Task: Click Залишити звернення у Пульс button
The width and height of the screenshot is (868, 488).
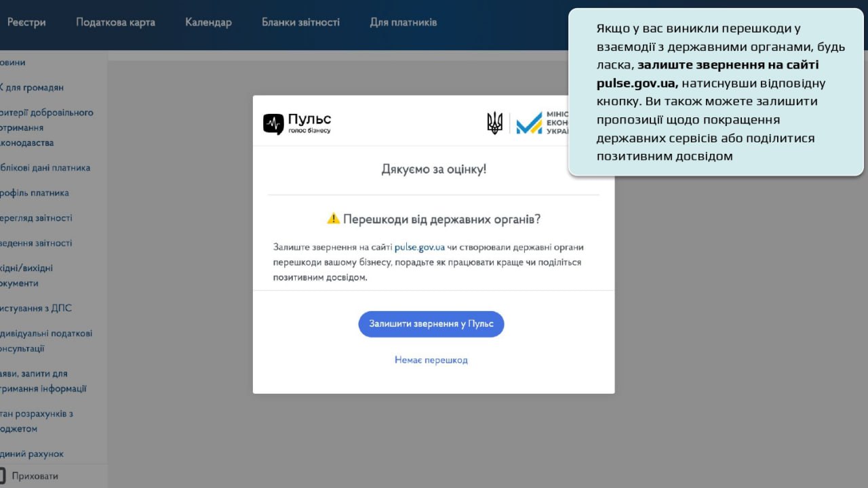Action: [431, 324]
